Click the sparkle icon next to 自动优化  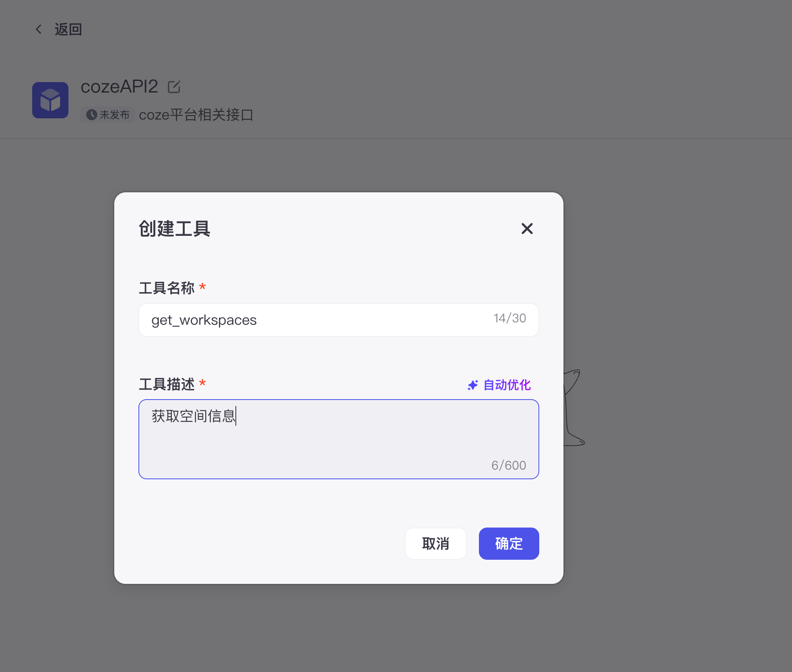[x=472, y=385]
